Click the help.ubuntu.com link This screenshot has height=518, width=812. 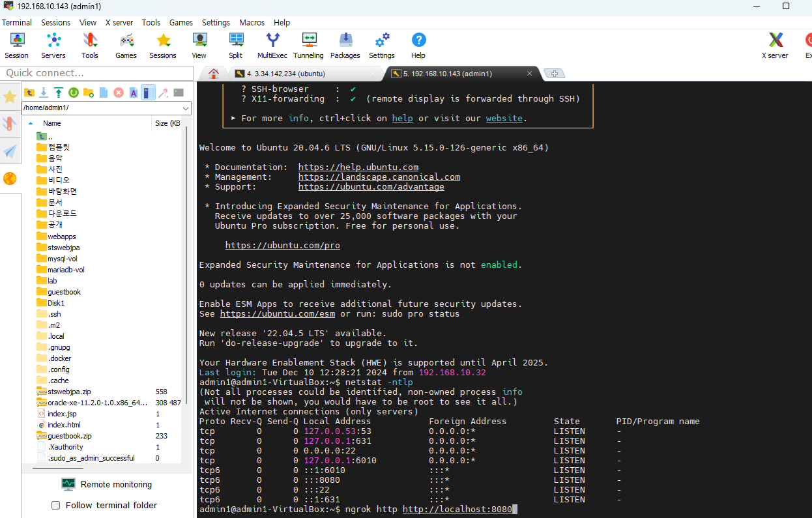[x=358, y=167]
